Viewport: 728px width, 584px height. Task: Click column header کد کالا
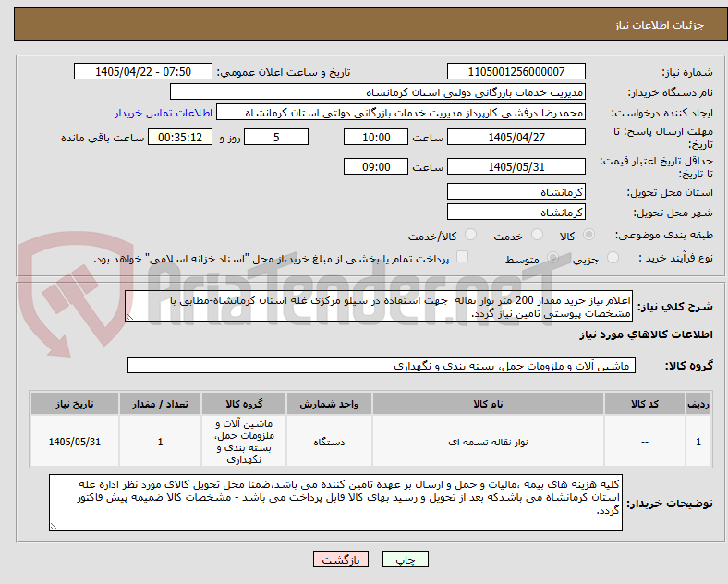click(x=645, y=404)
